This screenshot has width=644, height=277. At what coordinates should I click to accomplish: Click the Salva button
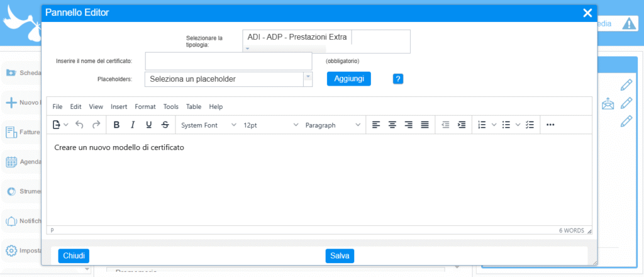pos(340,256)
